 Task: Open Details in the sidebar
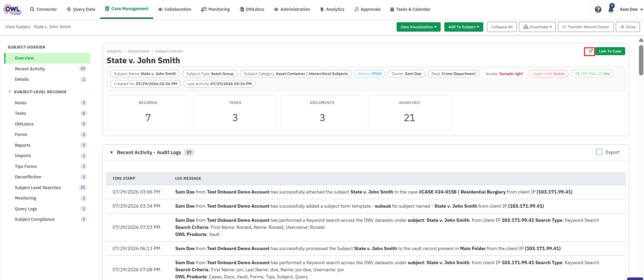47,79
